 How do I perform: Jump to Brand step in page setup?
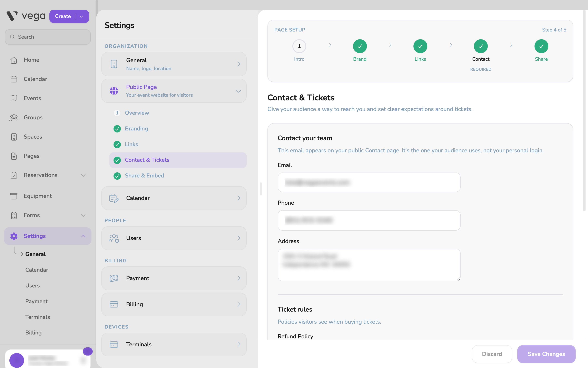(x=360, y=46)
